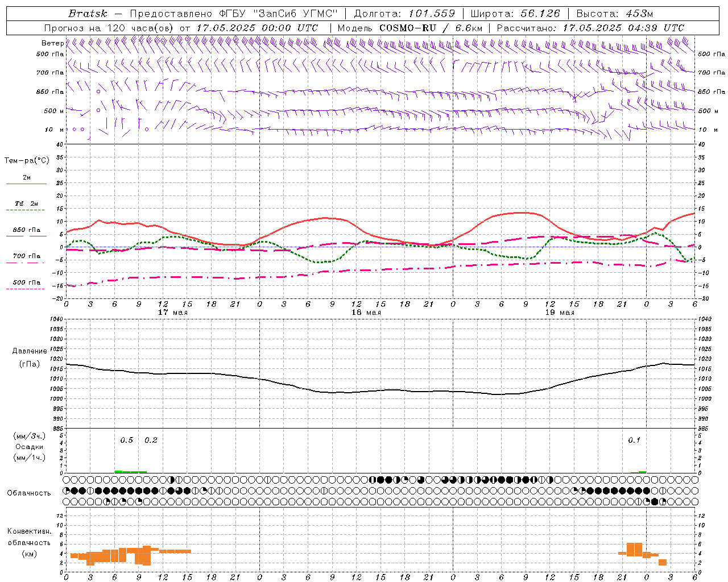The height and width of the screenshot is (582, 728).
Task: Click the Конвективн. облачность label
Action: tap(29, 537)
